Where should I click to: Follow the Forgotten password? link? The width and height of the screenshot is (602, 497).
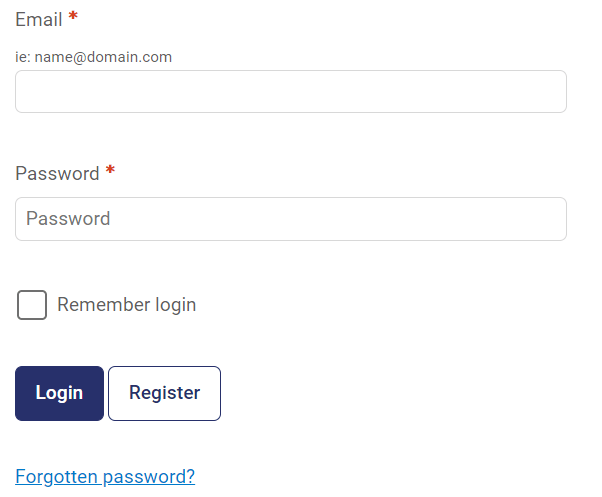pos(105,477)
